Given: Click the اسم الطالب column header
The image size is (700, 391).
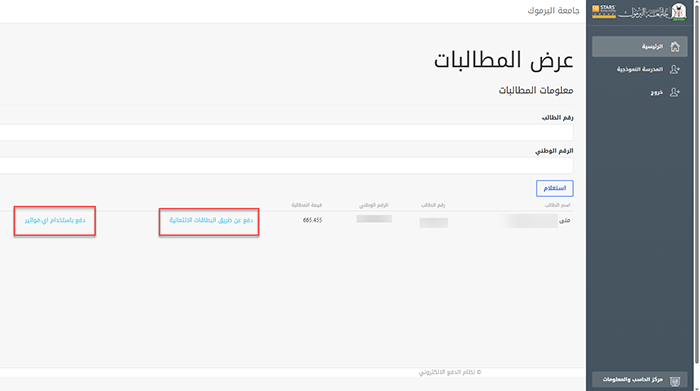Looking at the screenshot, I should coord(557,205).
